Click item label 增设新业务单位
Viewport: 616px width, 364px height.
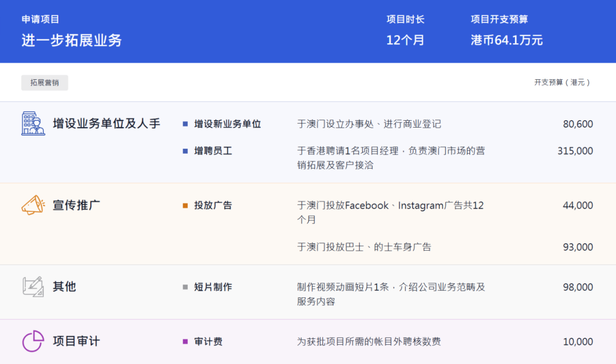tap(228, 124)
